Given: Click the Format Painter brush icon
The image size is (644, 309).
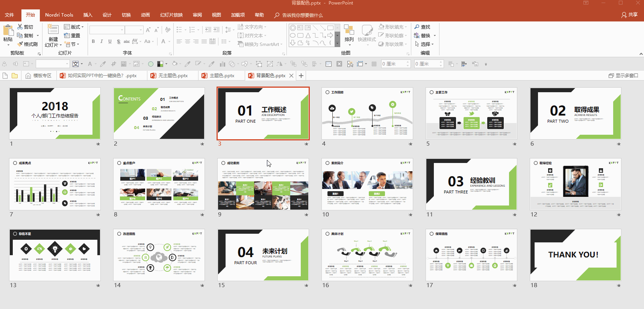Looking at the screenshot, I should 20,44.
